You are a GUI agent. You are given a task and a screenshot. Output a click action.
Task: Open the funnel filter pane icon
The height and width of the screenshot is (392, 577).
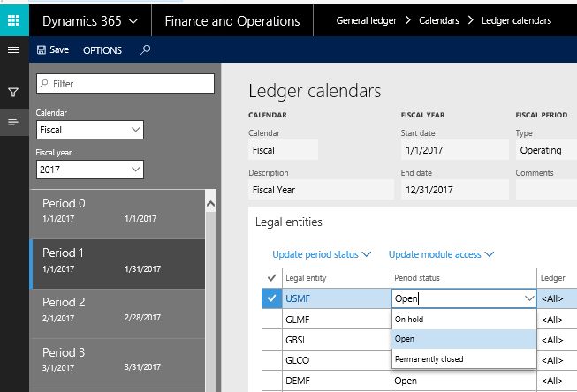13,93
